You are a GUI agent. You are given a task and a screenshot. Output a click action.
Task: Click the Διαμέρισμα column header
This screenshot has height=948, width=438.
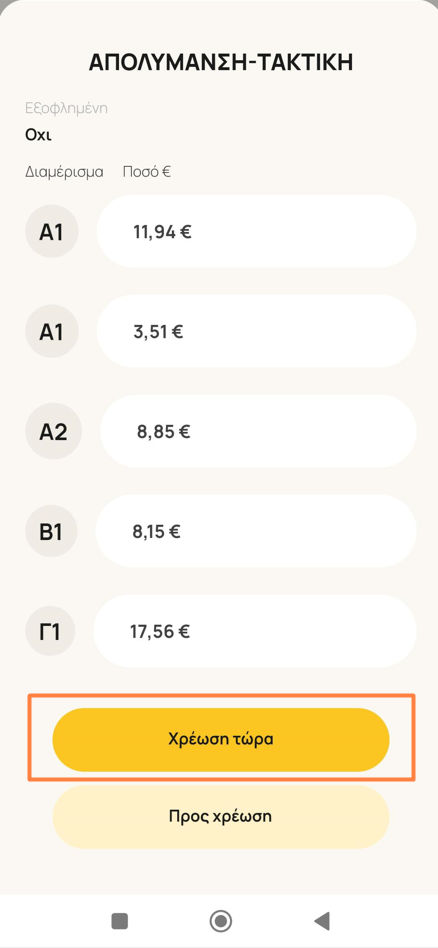[x=64, y=172]
